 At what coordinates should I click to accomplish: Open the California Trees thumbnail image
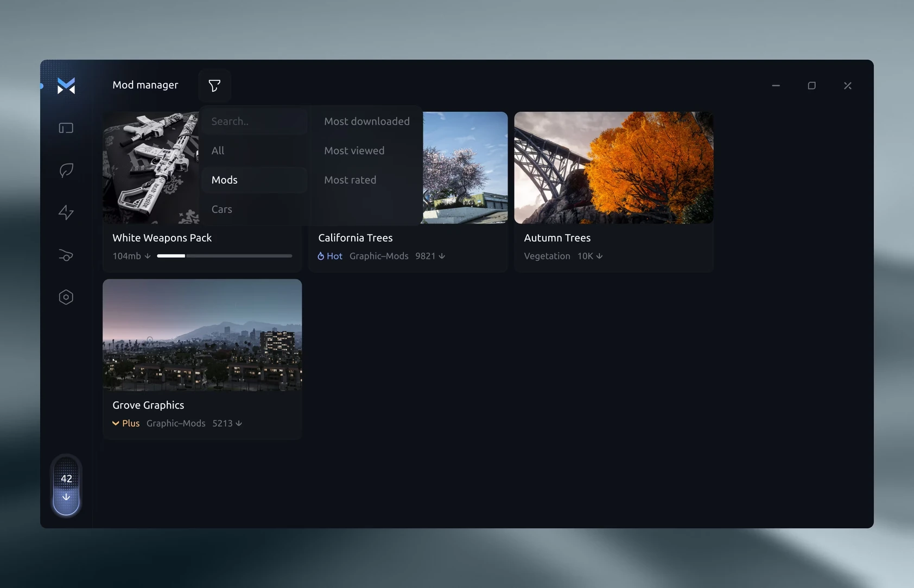coord(465,168)
